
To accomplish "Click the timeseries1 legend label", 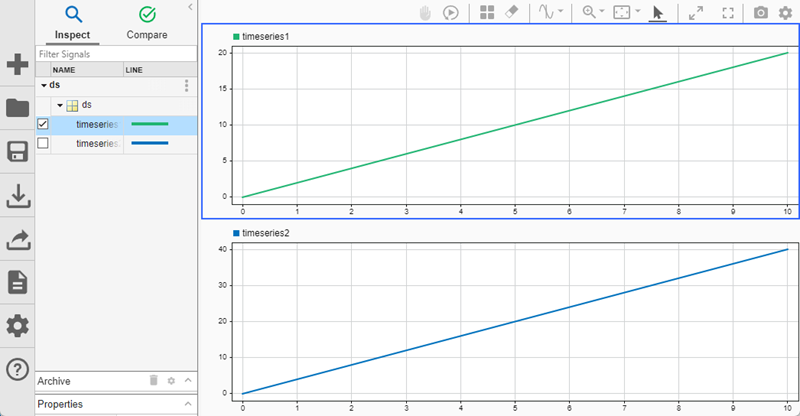I will click(266, 37).
